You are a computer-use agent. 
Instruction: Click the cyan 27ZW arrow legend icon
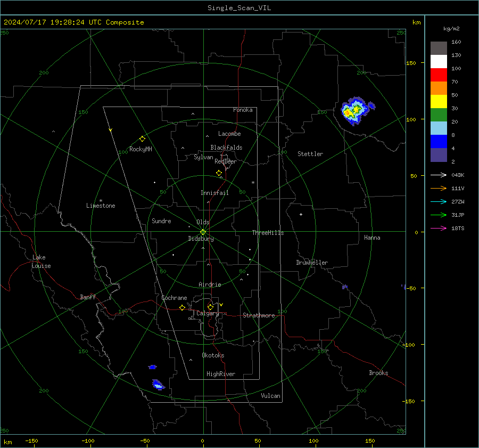click(439, 201)
